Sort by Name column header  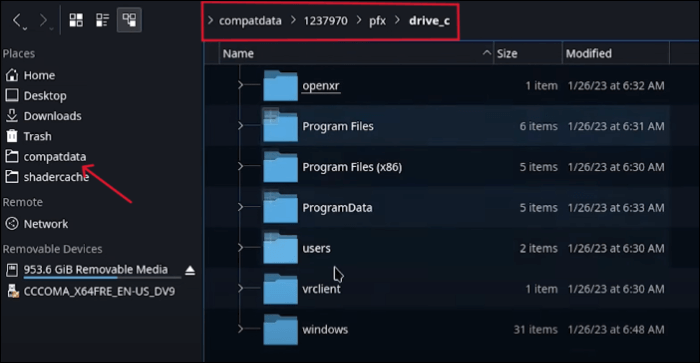(356, 54)
